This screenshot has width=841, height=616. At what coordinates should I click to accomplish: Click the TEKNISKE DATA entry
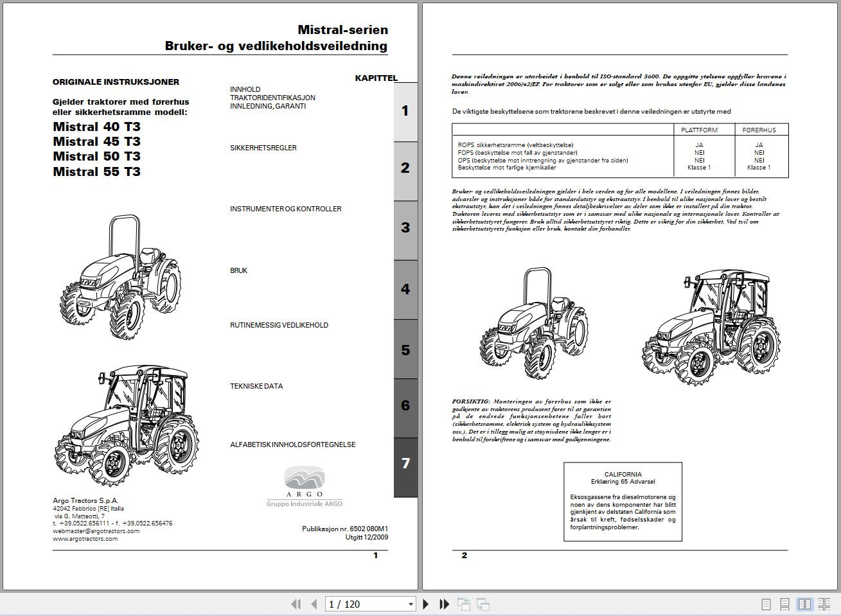coord(256,386)
